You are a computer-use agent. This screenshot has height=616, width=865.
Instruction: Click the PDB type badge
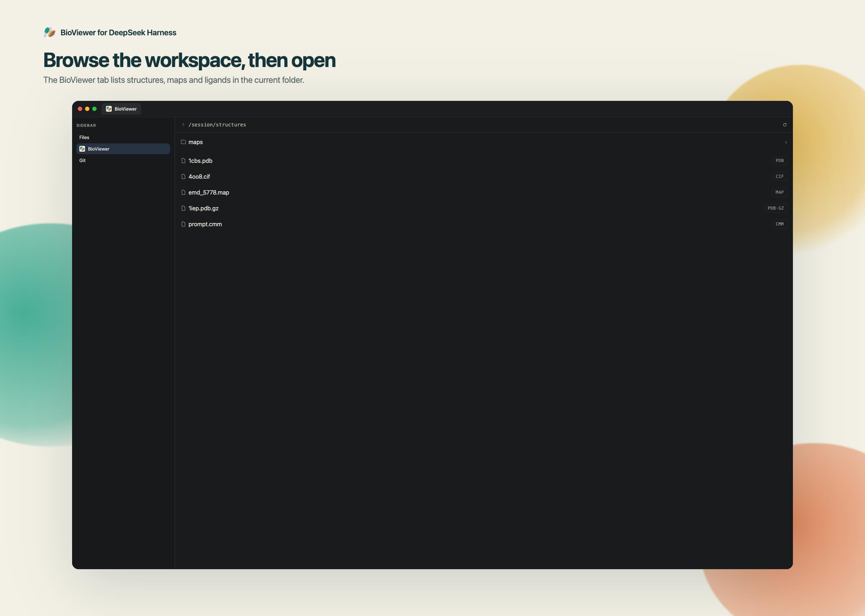pos(780,161)
